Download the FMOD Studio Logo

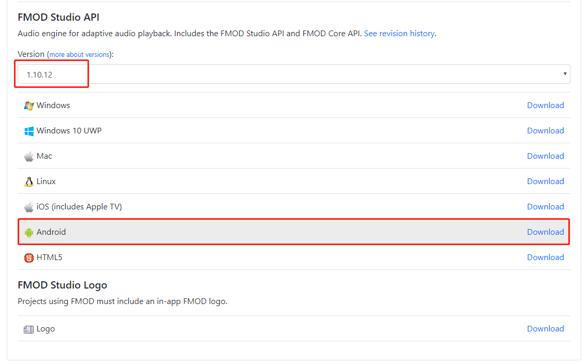tap(545, 328)
